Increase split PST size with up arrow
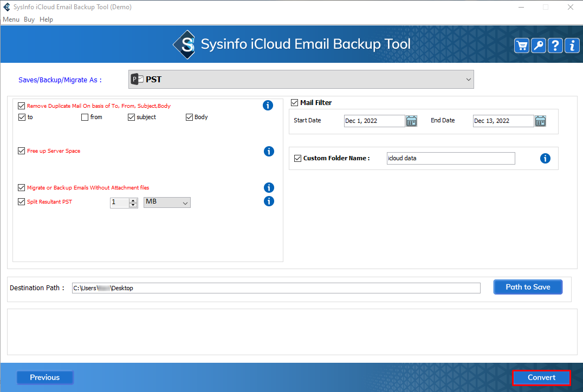The height and width of the screenshot is (392, 583). (x=133, y=200)
